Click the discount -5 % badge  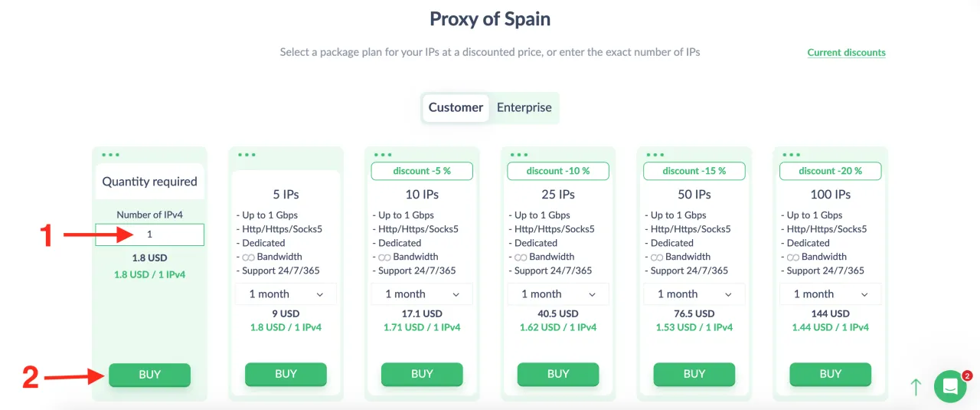pos(422,171)
